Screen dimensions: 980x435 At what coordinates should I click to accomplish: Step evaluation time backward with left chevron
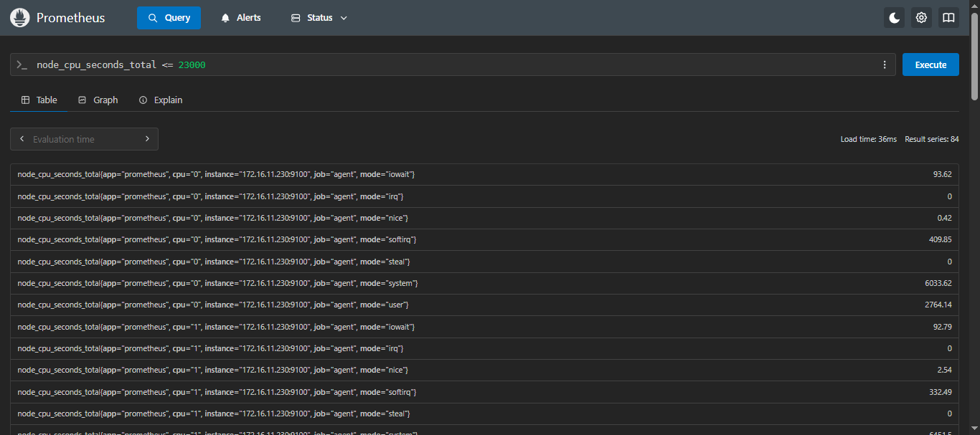(22, 139)
